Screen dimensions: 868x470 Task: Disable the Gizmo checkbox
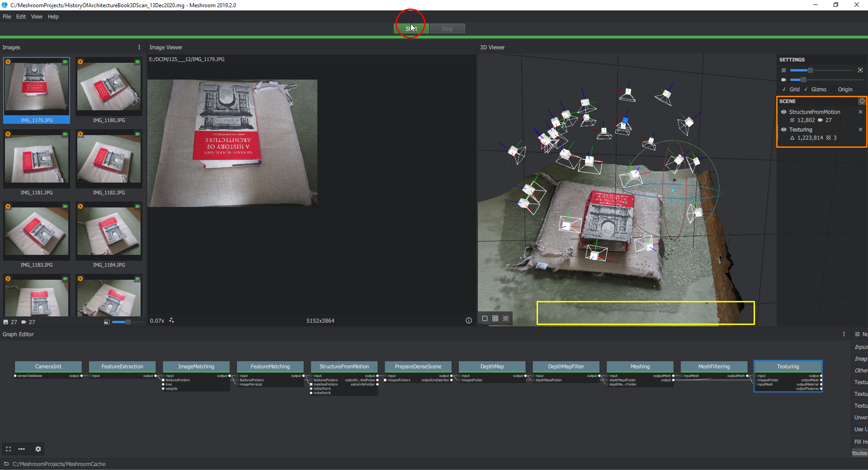pos(806,89)
